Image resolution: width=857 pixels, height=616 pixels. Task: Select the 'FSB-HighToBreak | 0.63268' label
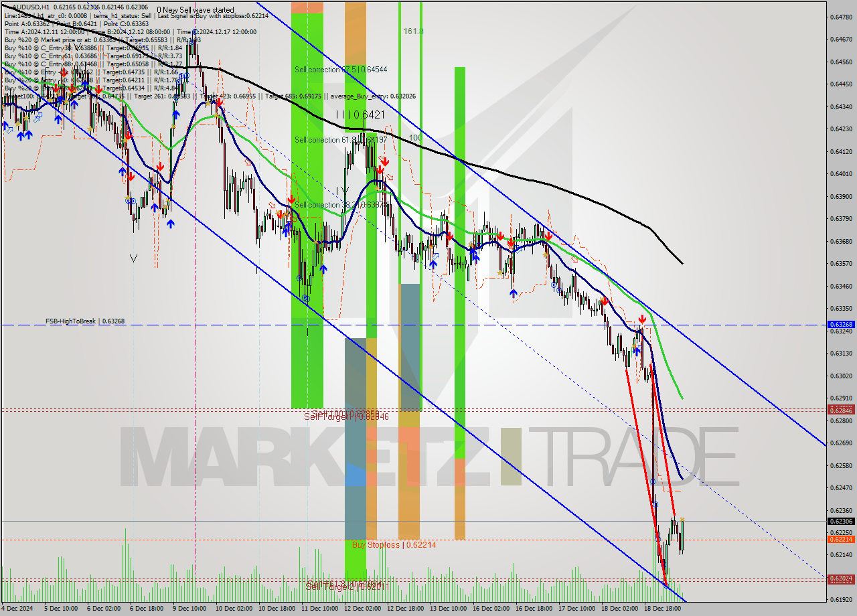pyautogui.click(x=85, y=321)
